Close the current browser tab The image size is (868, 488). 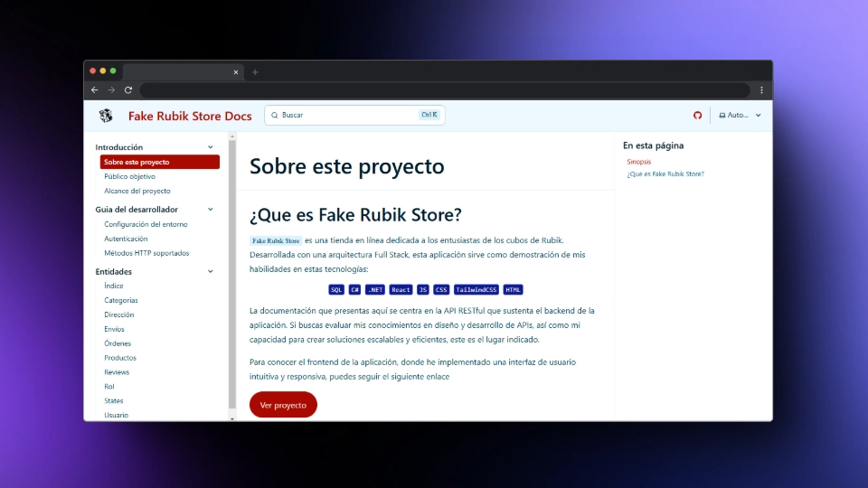[236, 72]
